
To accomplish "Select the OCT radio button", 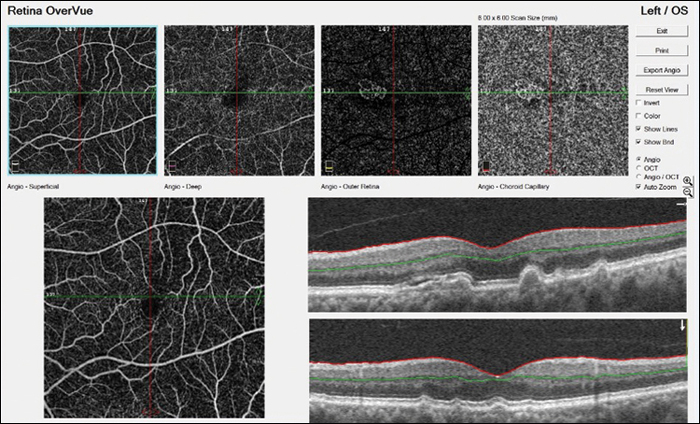I will coord(638,168).
